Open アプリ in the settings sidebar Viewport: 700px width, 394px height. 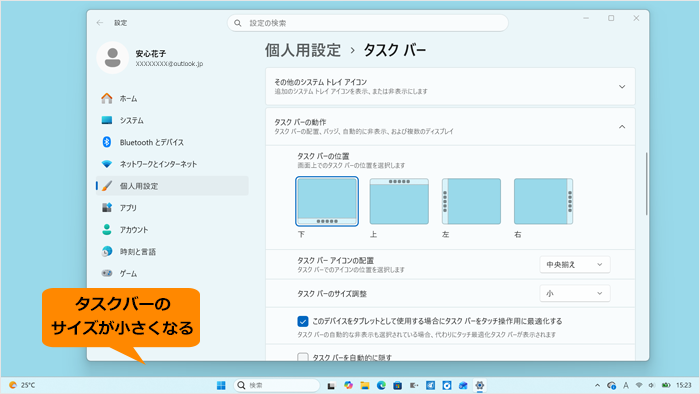172,208
